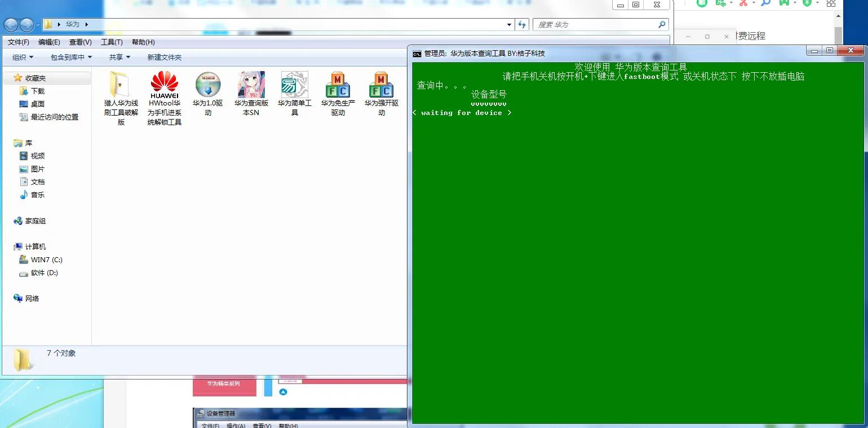Open the 帮助(H) menu in Explorer
868x428 pixels.
pyautogui.click(x=143, y=42)
